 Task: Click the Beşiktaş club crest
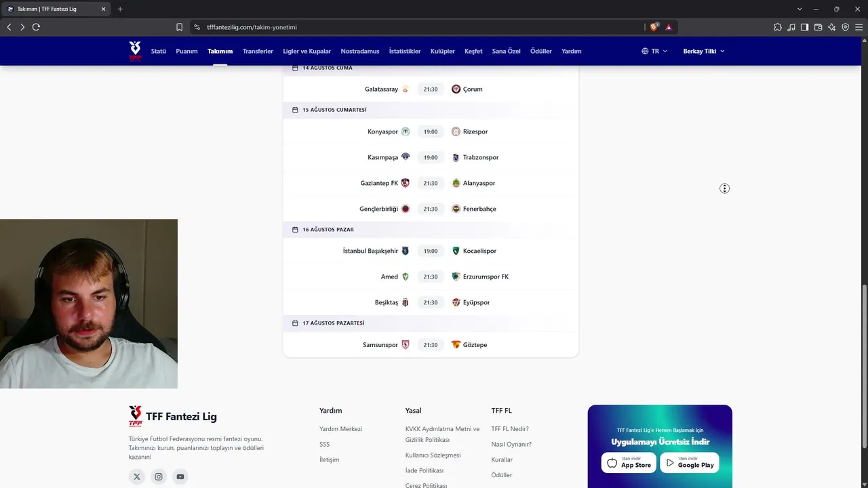click(406, 302)
